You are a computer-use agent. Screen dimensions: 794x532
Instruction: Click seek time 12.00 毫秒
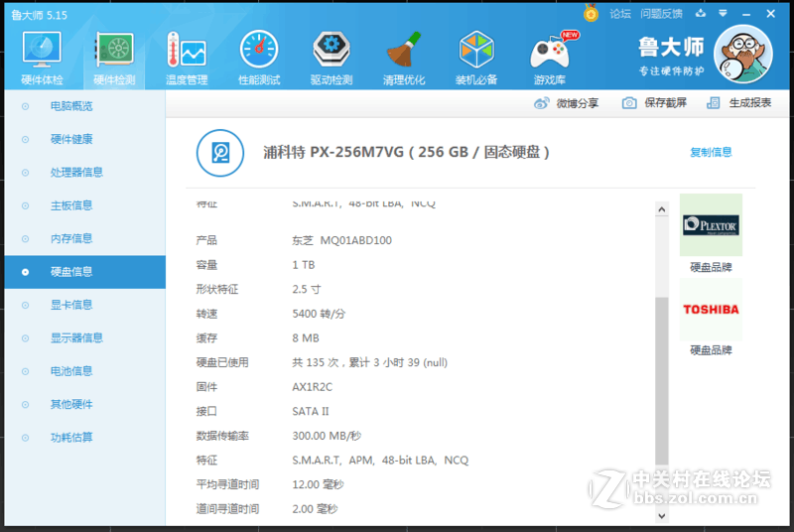pyautogui.click(x=318, y=485)
